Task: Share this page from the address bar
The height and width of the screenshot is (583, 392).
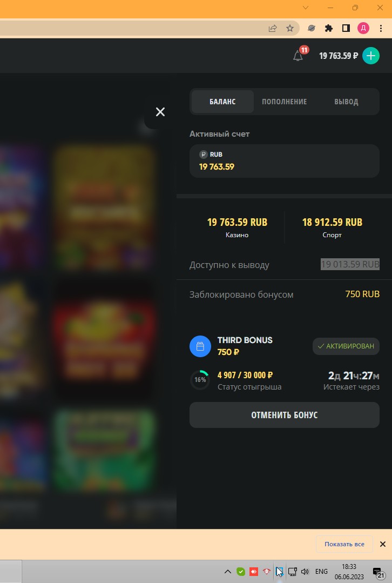Action: point(273,28)
